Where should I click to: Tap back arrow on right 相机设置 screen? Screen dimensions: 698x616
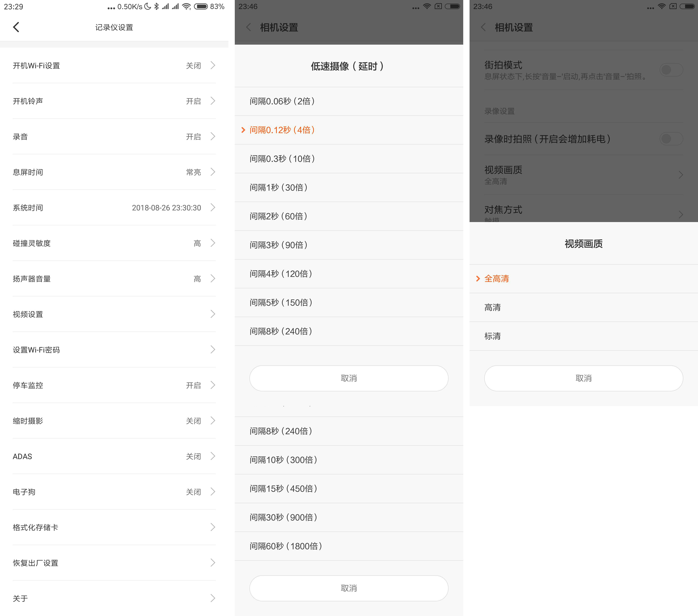[483, 27]
